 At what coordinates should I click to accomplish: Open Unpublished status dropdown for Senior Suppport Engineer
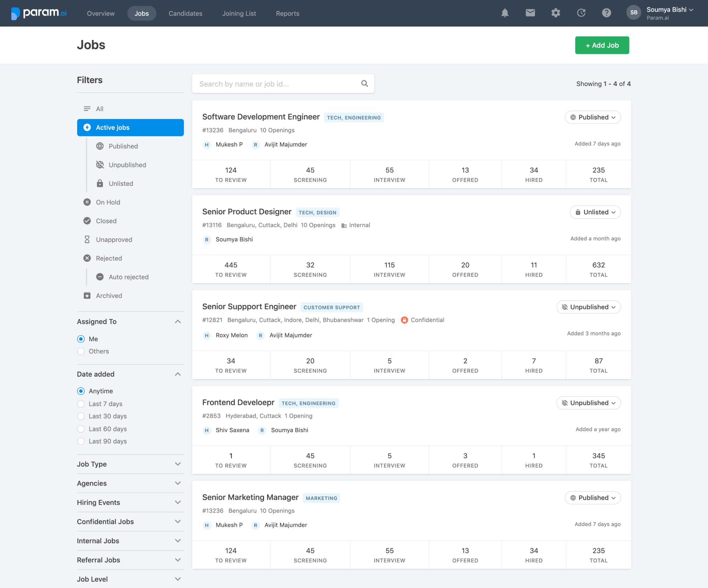click(x=588, y=307)
